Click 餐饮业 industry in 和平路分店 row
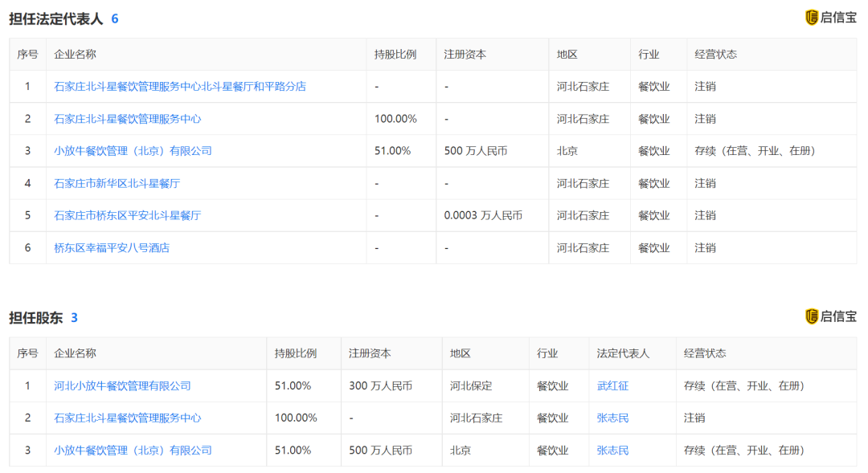 tap(653, 86)
